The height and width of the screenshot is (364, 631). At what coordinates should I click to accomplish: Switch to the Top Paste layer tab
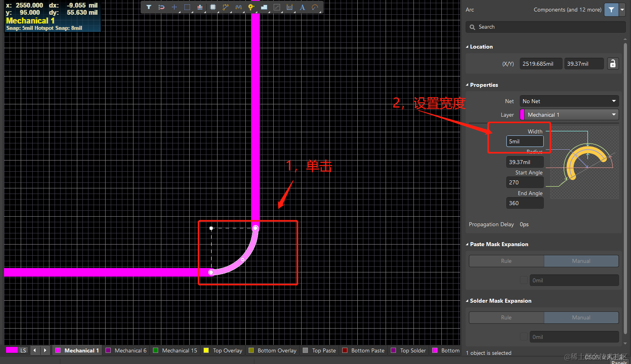(x=319, y=350)
